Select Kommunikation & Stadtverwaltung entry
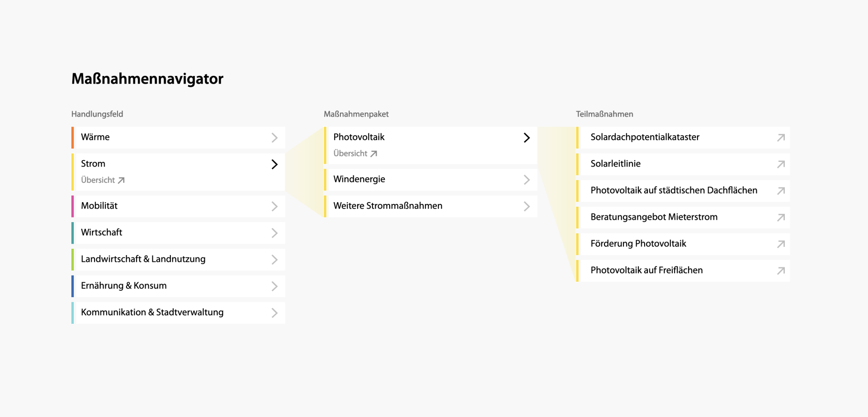This screenshot has width=868, height=417. (152, 313)
